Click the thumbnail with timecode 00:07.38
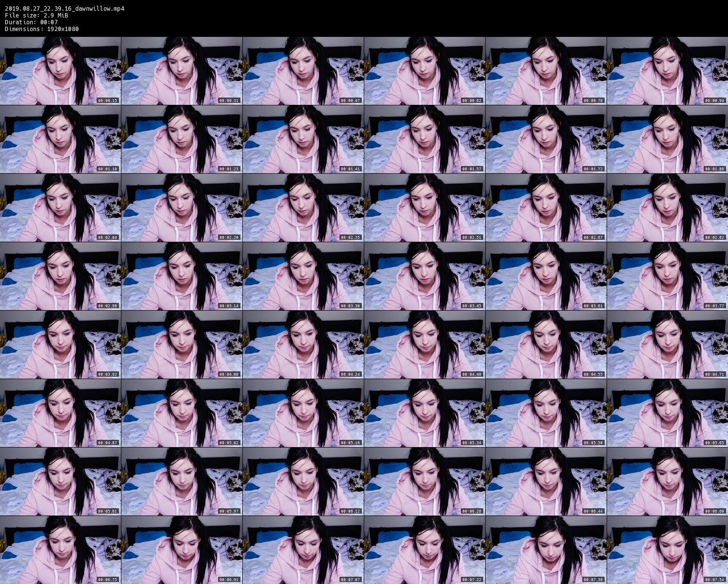The image size is (728, 584). pos(546,550)
